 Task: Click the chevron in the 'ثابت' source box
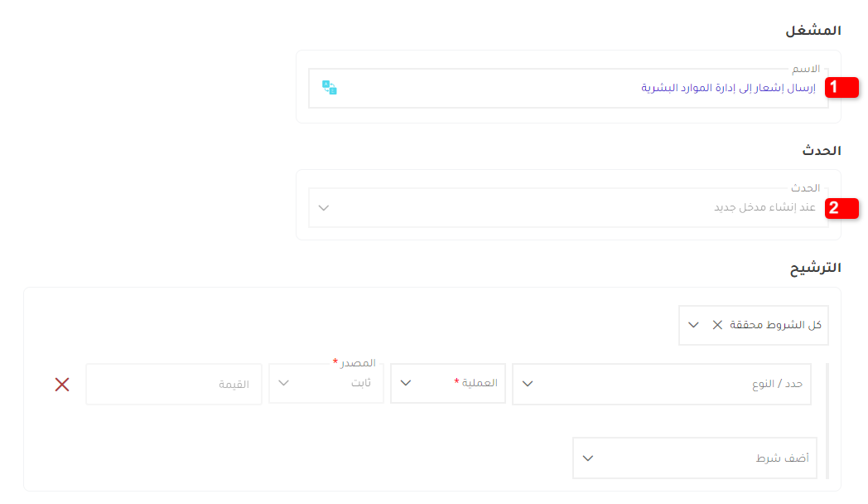pos(284,384)
